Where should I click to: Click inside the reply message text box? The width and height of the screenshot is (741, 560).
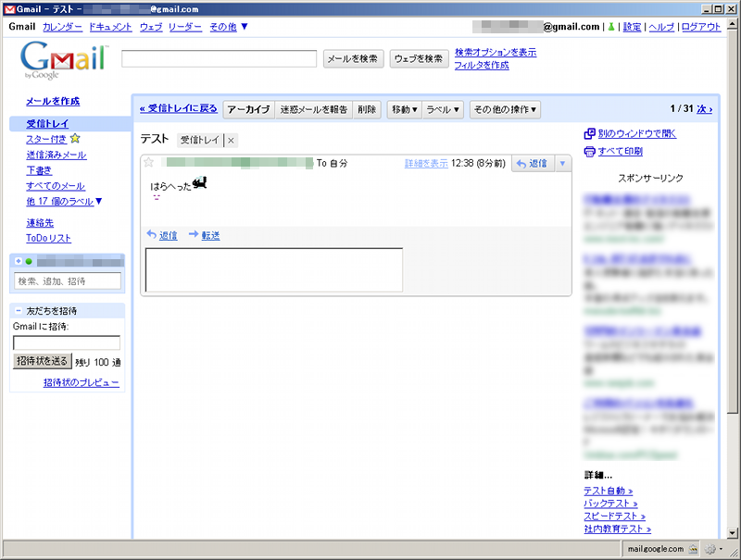(x=273, y=268)
